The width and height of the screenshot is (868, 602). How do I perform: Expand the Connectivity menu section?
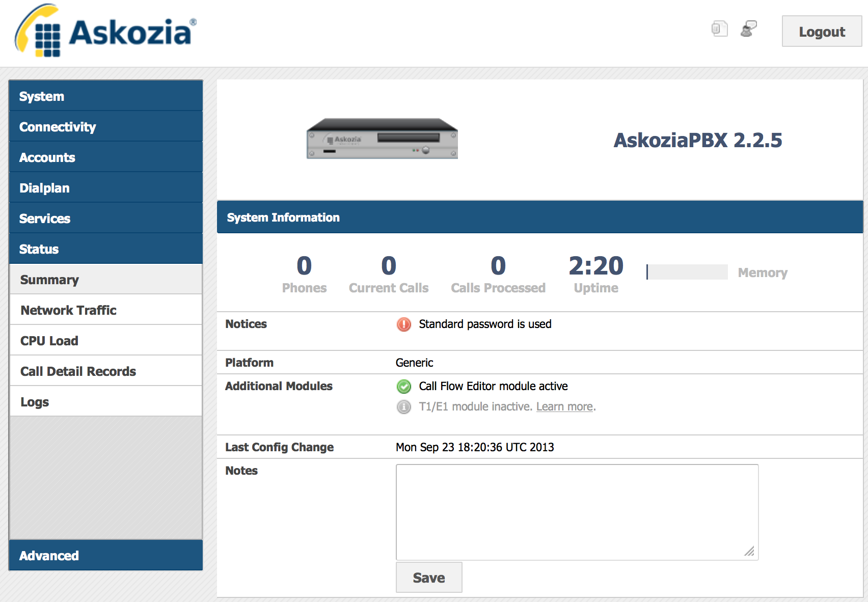[106, 126]
